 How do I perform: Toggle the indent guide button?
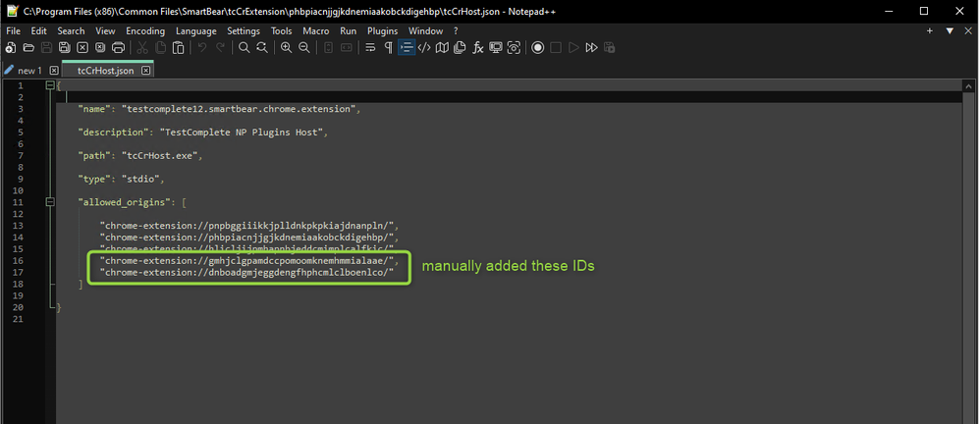(407, 47)
